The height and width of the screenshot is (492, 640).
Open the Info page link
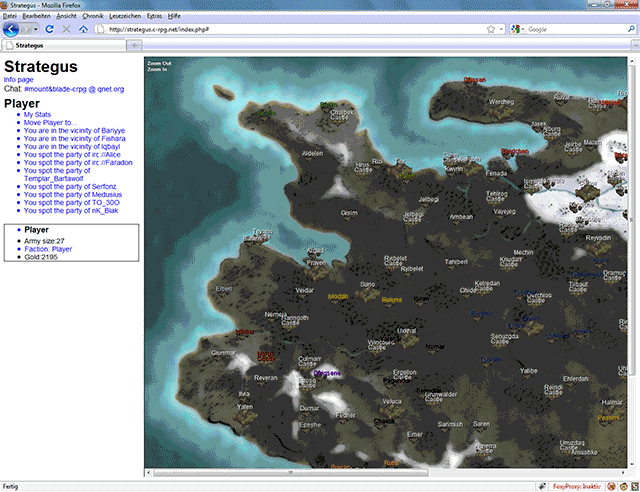(x=19, y=80)
